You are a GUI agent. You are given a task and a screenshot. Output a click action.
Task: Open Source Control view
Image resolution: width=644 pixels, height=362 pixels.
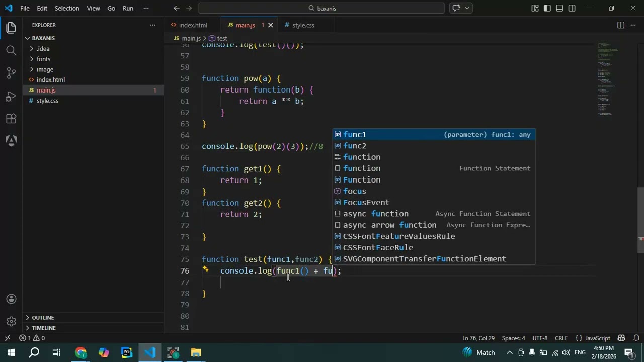[x=11, y=73]
